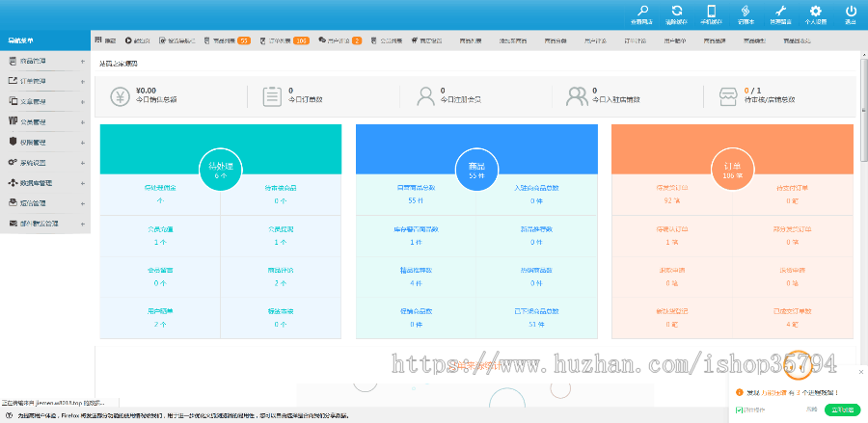
Task: Click the magnifier icon to view the shop
Action: [642, 11]
